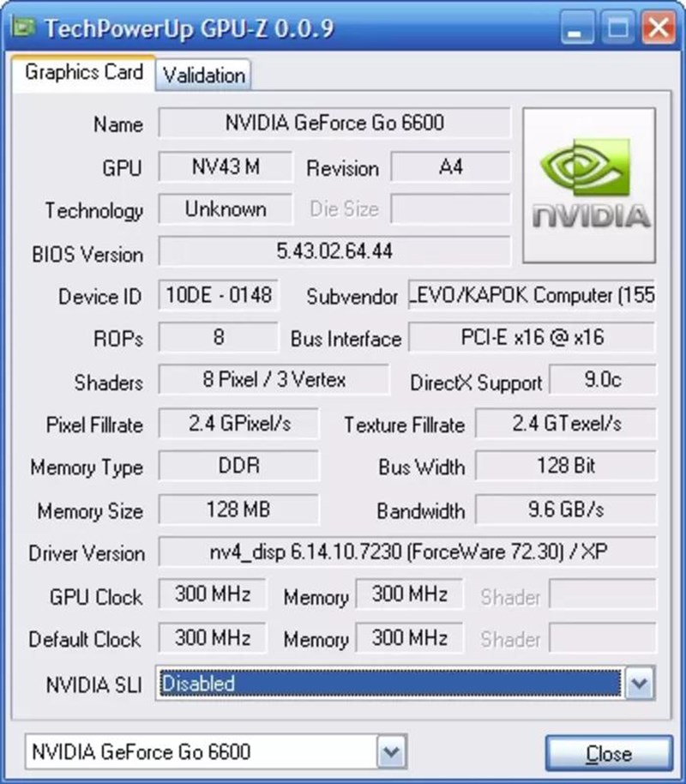Open the graphics card selector dropdown arrow

392,751
